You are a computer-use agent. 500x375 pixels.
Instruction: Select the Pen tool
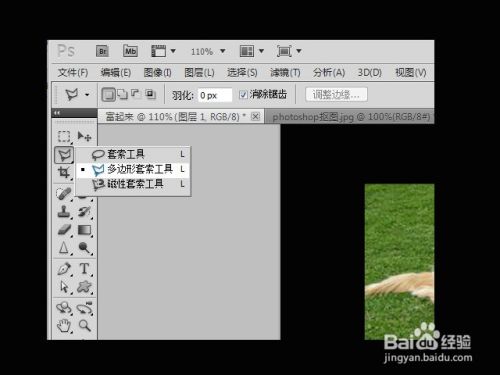(64, 269)
